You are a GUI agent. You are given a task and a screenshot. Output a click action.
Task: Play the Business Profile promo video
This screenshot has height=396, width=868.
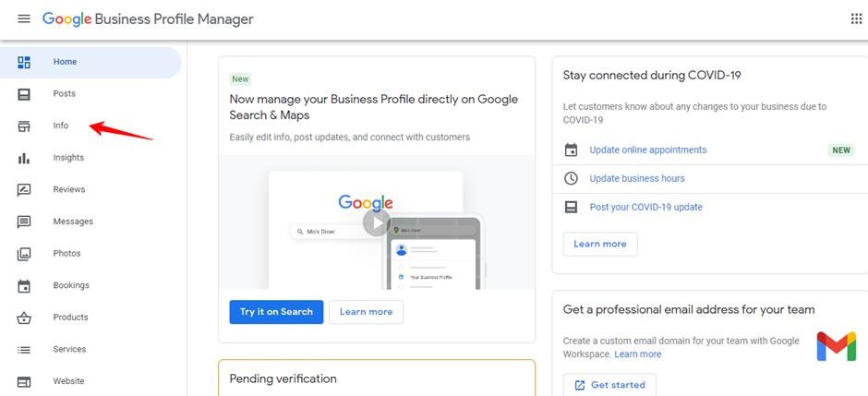[376, 222]
